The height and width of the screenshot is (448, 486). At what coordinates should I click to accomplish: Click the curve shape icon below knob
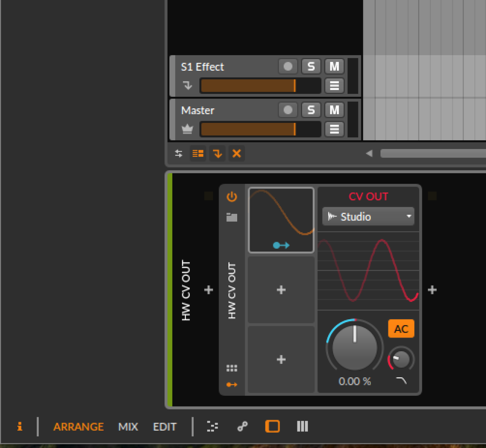(x=401, y=381)
